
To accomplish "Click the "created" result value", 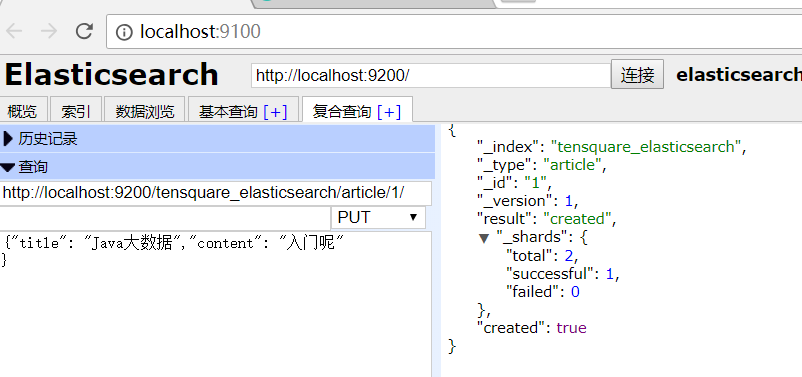I will pyautogui.click(x=577, y=219).
